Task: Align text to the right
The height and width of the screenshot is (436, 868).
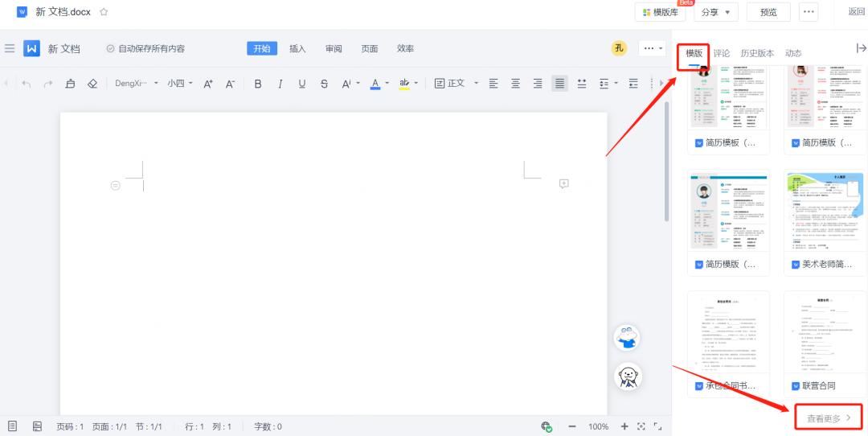Action: point(538,84)
